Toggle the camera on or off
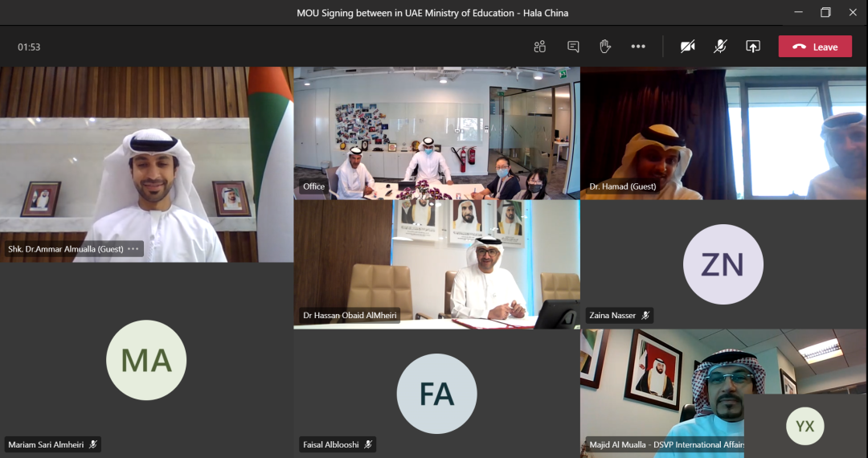This screenshot has width=868, height=458. pyautogui.click(x=687, y=47)
